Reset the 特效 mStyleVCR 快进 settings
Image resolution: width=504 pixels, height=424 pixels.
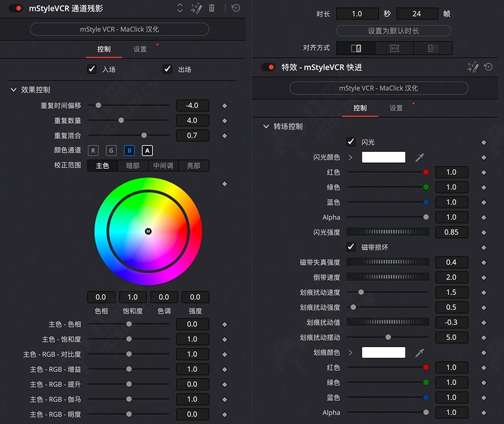click(488, 67)
